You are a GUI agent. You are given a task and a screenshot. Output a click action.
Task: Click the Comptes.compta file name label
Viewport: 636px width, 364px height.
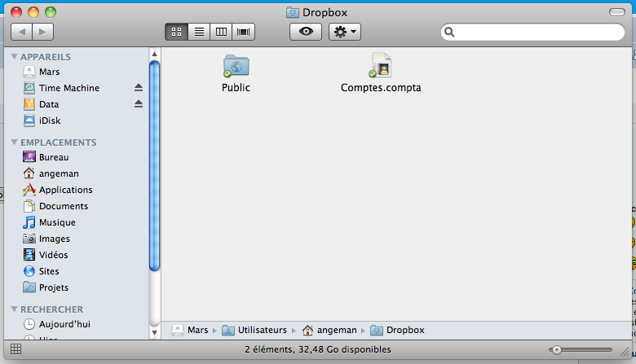tap(381, 87)
